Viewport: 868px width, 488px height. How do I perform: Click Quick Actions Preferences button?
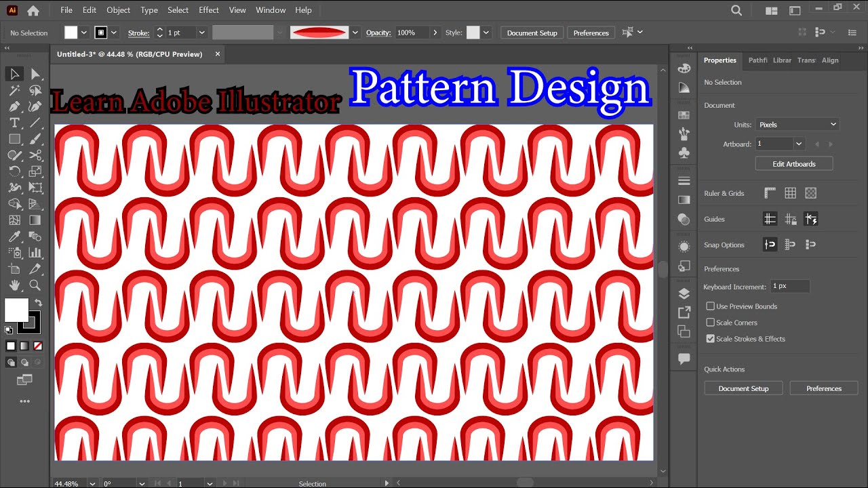(x=824, y=388)
